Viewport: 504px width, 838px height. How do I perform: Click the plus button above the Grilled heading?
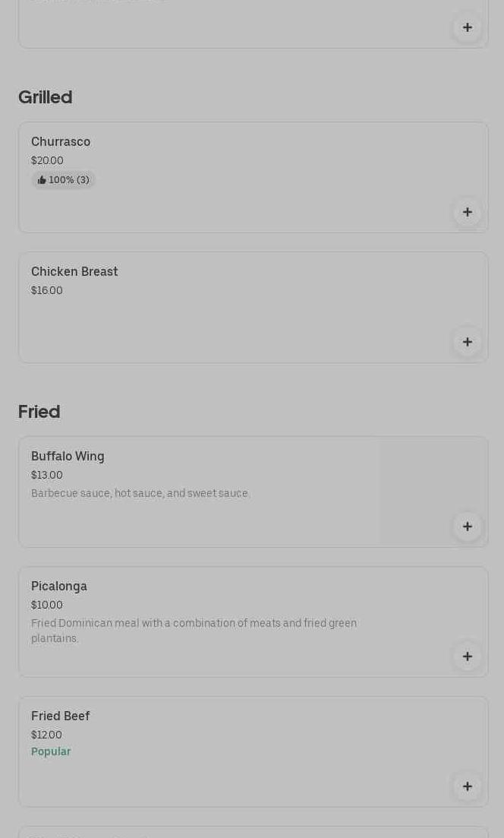click(x=467, y=27)
